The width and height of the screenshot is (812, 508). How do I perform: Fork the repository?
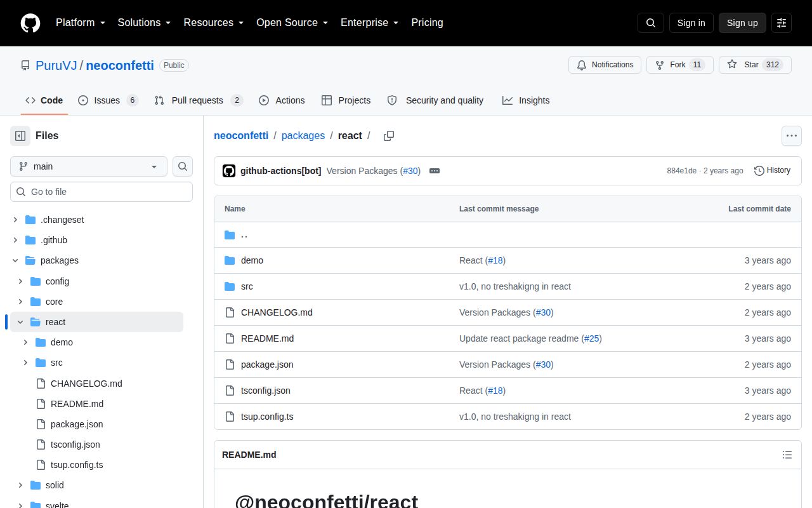pyautogui.click(x=679, y=65)
